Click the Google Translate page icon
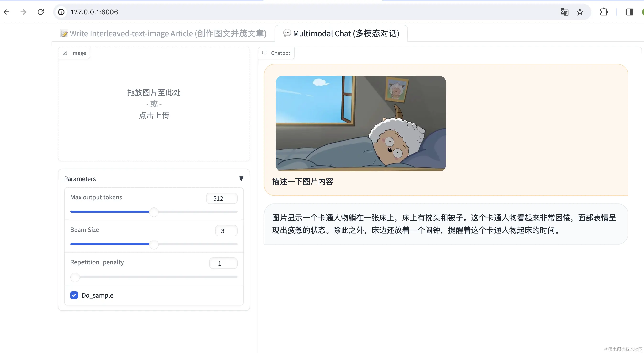The height and width of the screenshot is (353, 644). tap(564, 12)
